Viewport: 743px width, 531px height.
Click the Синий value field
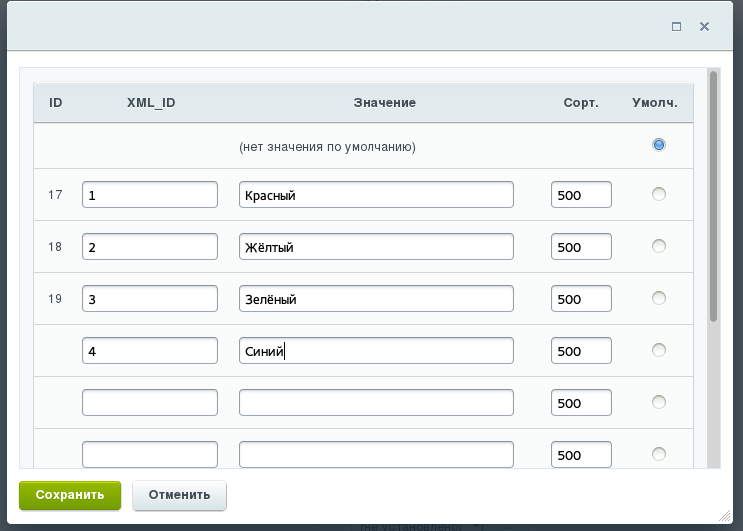(376, 351)
